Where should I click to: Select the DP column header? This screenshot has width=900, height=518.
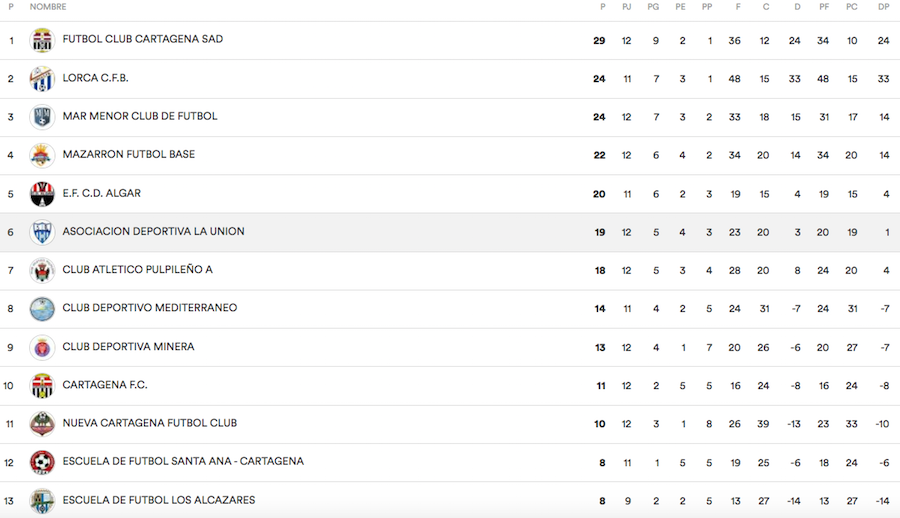pos(884,7)
